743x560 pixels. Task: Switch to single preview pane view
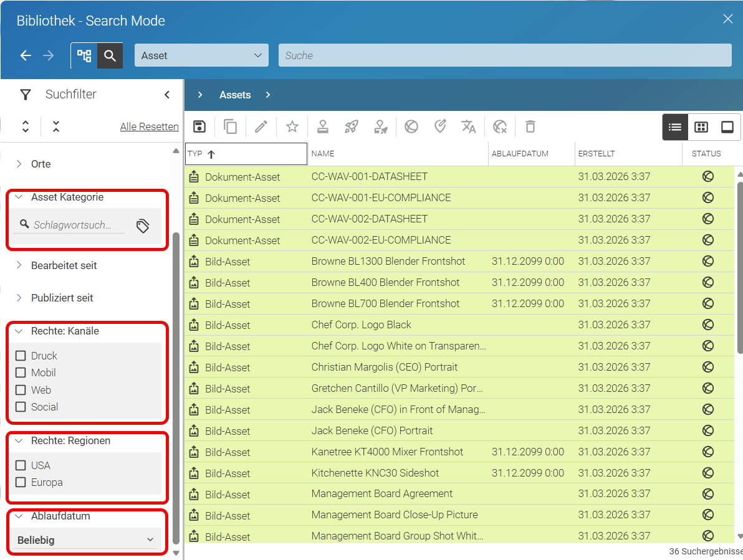coord(727,127)
